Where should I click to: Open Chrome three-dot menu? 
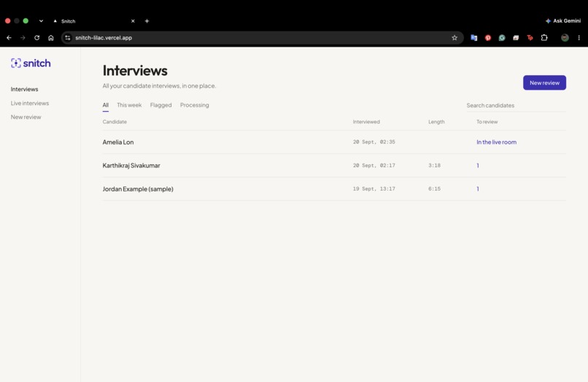tap(579, 37)
